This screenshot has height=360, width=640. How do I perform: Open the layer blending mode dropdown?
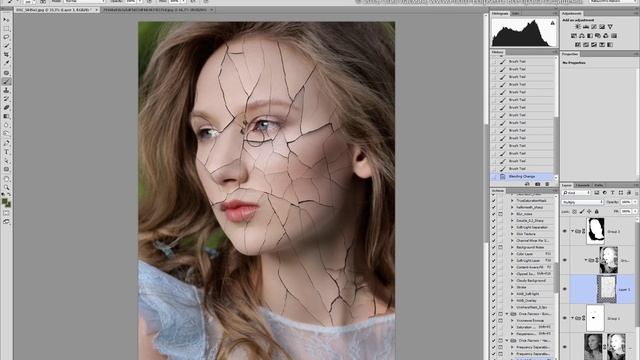tap(582, 202)
